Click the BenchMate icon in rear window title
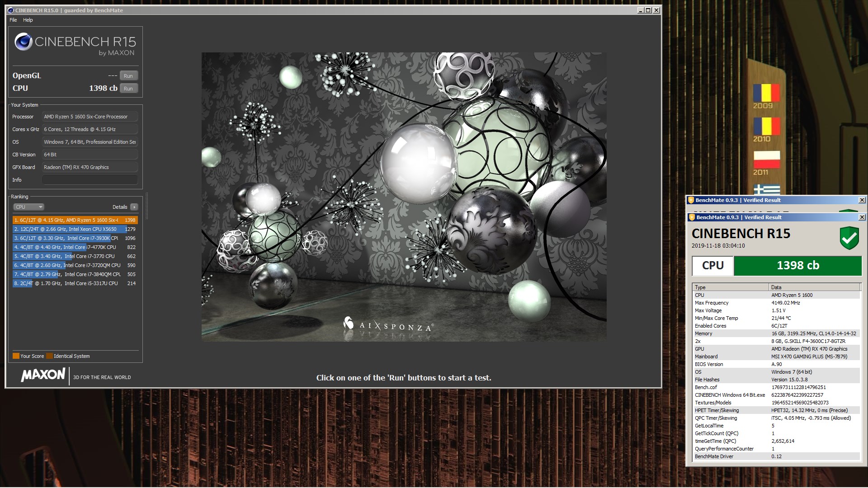868x488 pixels. coord(690,200)
